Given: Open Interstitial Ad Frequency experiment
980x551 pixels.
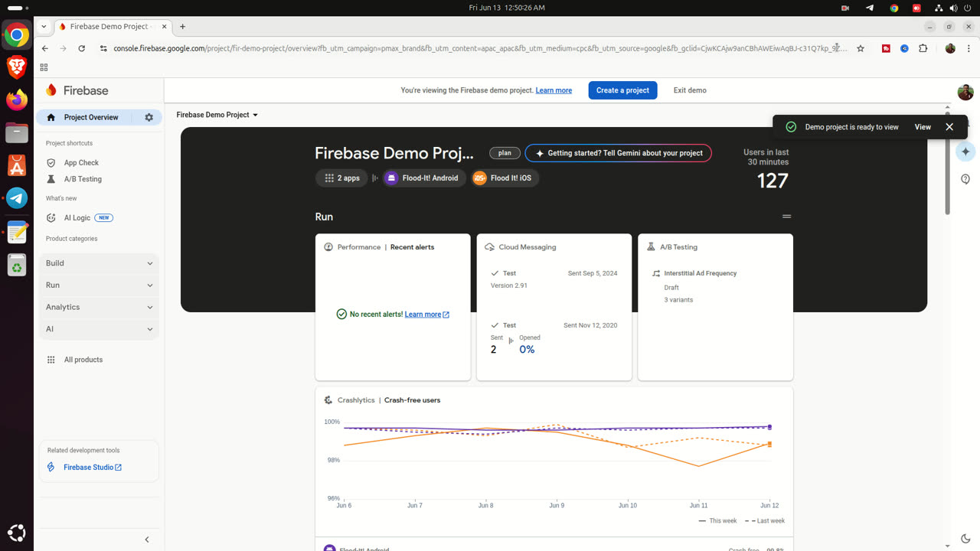Looking at the screenshot, I should 700,273.
